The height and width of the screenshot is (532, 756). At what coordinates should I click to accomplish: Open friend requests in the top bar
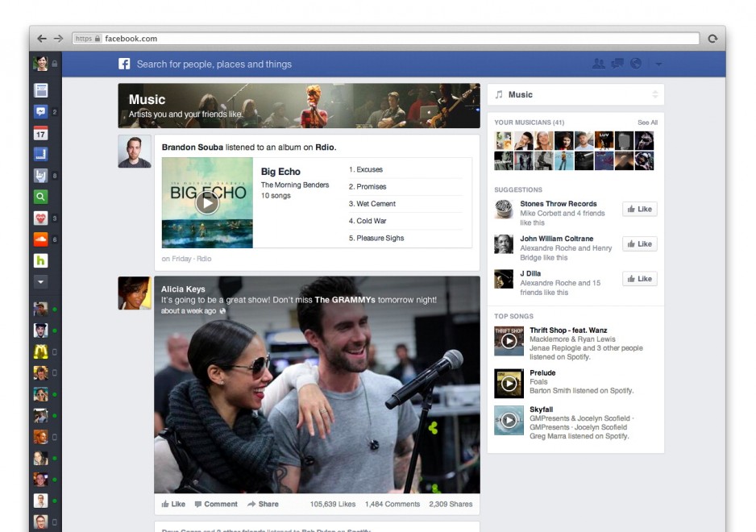coord(598,64)
